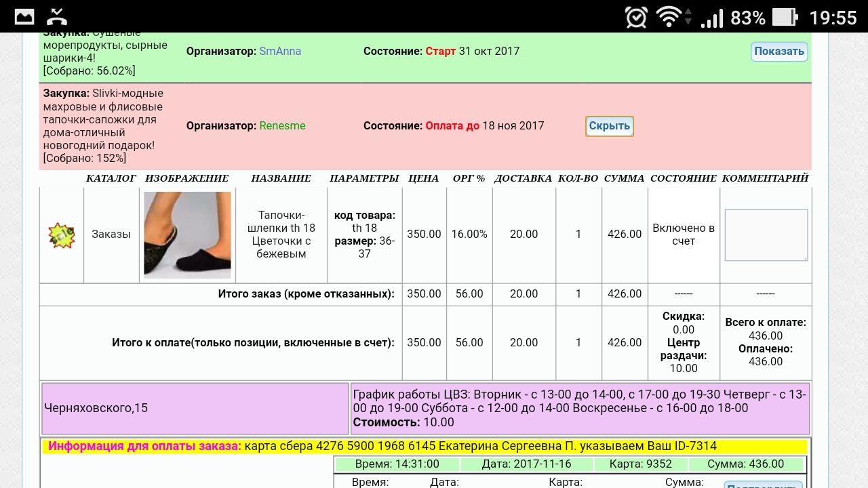This screenshot has height=488, width=868.
Task: Open organizer Renesme profile link
Action: (282, 126)
